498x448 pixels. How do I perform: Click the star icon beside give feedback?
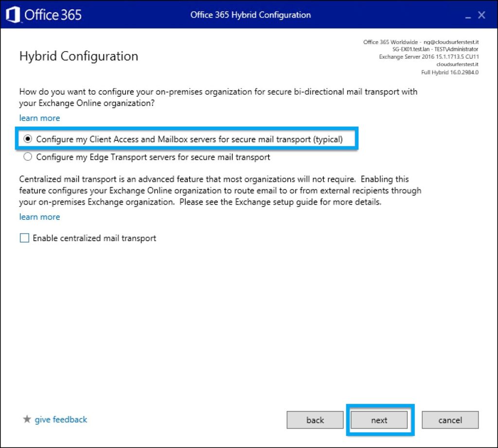(27, 419)
